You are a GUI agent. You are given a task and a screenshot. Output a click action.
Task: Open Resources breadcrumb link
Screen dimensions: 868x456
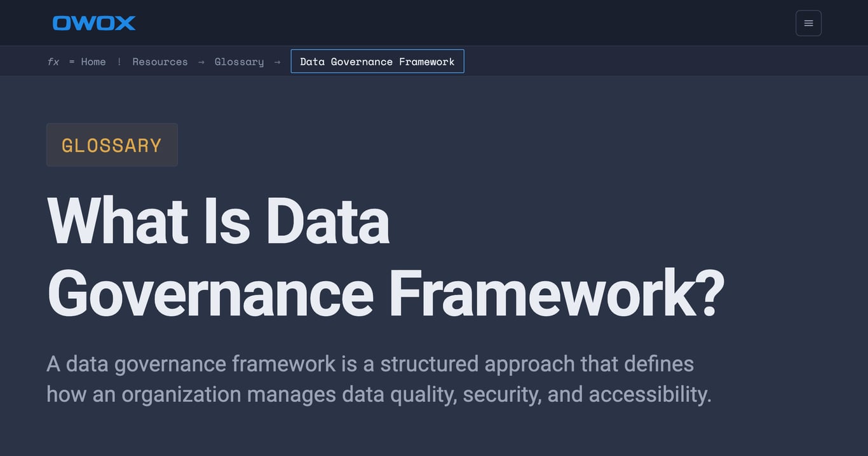pos(160,62)
